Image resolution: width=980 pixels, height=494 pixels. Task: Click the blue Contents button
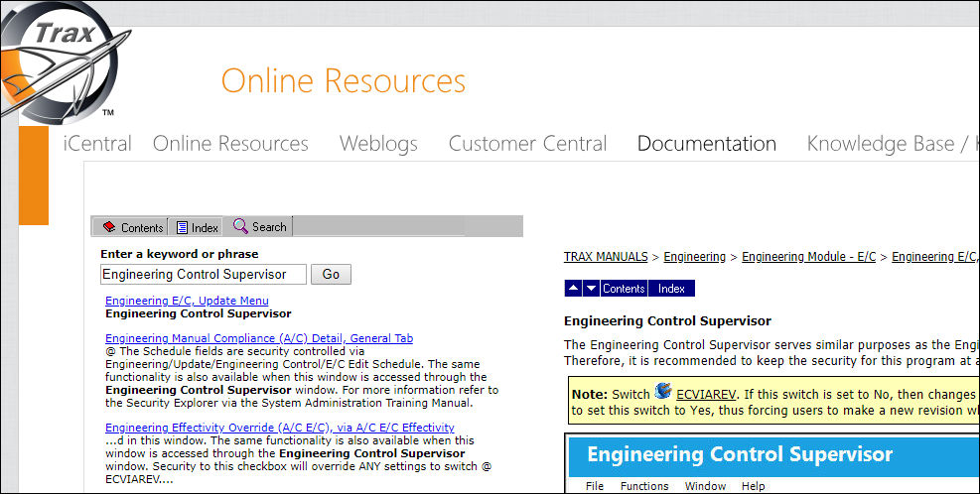(624, 288)
